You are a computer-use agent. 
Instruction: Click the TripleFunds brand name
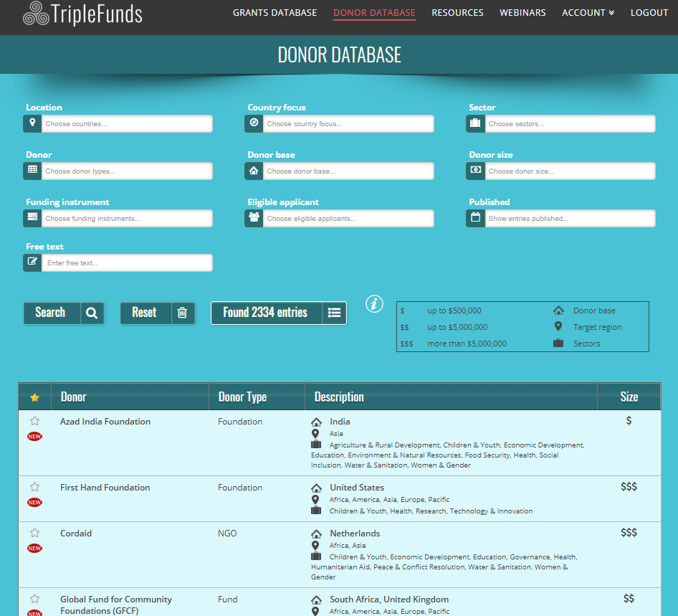pos(97,14)
